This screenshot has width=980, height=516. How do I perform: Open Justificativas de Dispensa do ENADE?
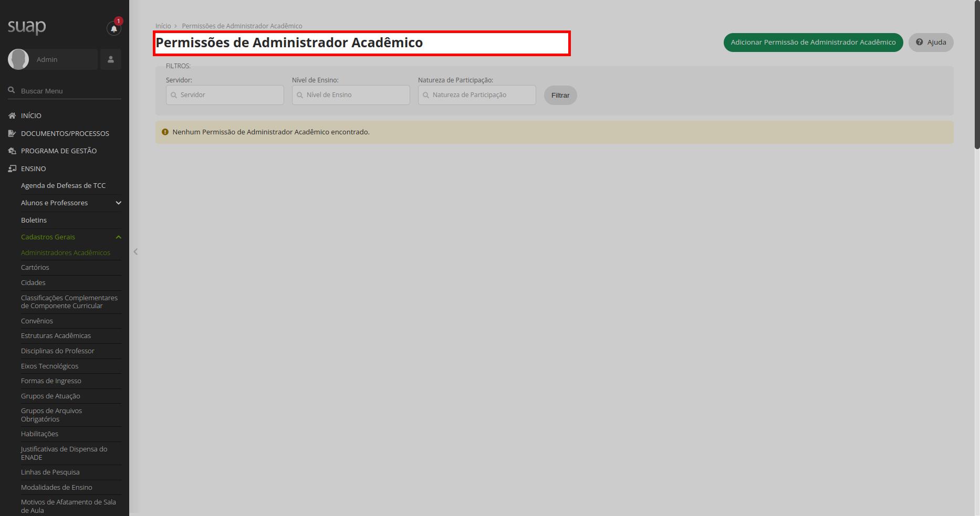point(64,453)
